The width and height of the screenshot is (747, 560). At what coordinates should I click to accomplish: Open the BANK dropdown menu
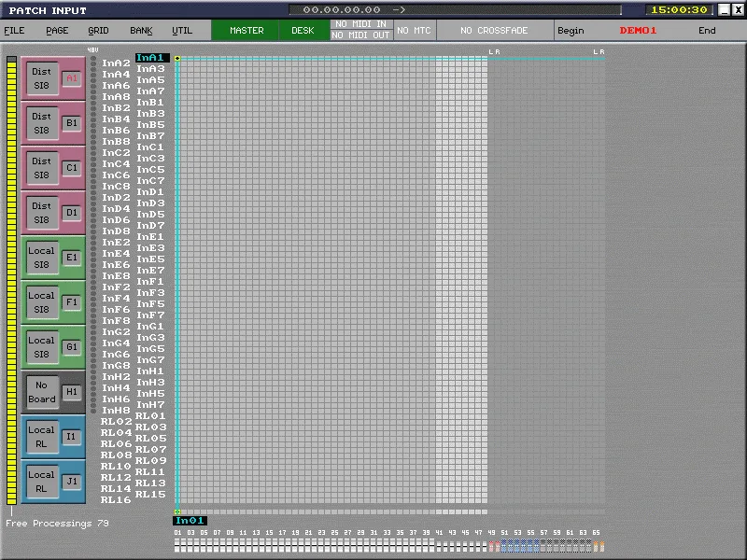(141, 31)
